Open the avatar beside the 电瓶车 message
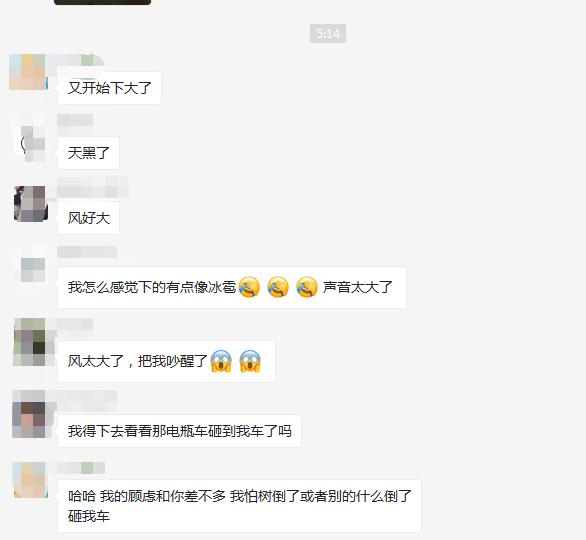586x540 pixels. [x=30, y=414]
